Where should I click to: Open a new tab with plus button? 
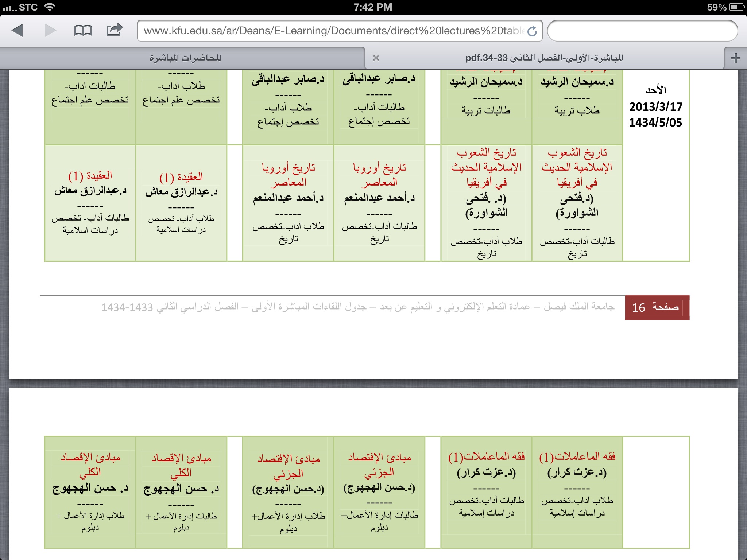tap(735, 58)
